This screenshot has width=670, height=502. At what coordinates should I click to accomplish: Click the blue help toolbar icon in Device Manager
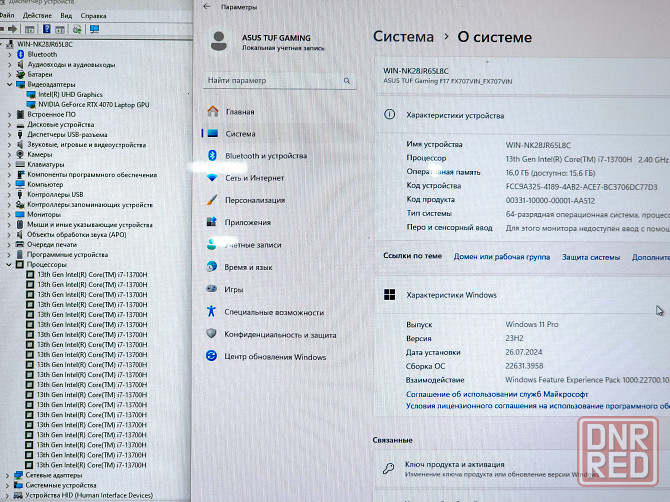47,29
